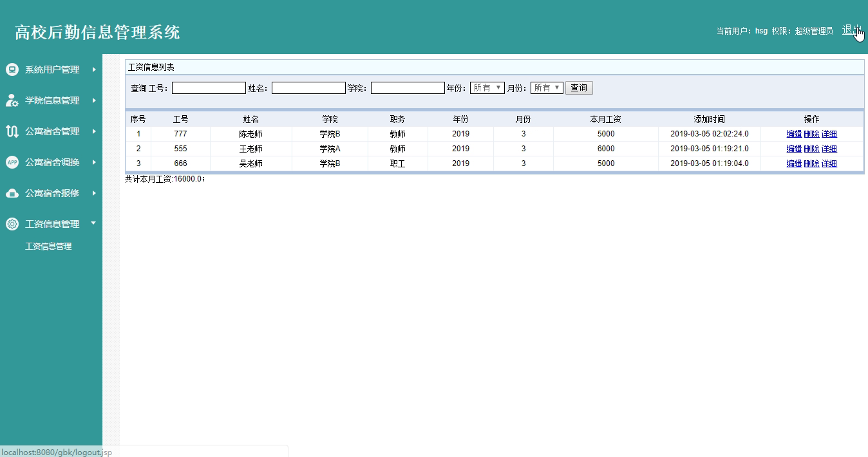The width and height of the screenshot is (868, 457).
Task: Collapse the 工资信息管理 arrow
Action: (x=93, y=223)
